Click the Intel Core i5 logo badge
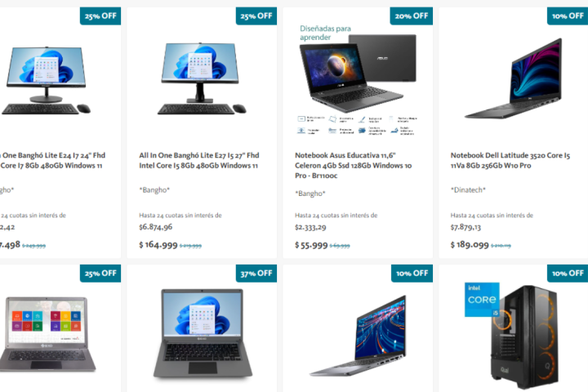The width and height of the screenshot is (588, 392). (482, 300)
